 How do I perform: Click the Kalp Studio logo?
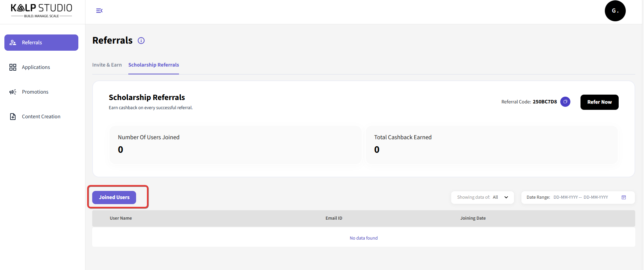click(42, 10)
